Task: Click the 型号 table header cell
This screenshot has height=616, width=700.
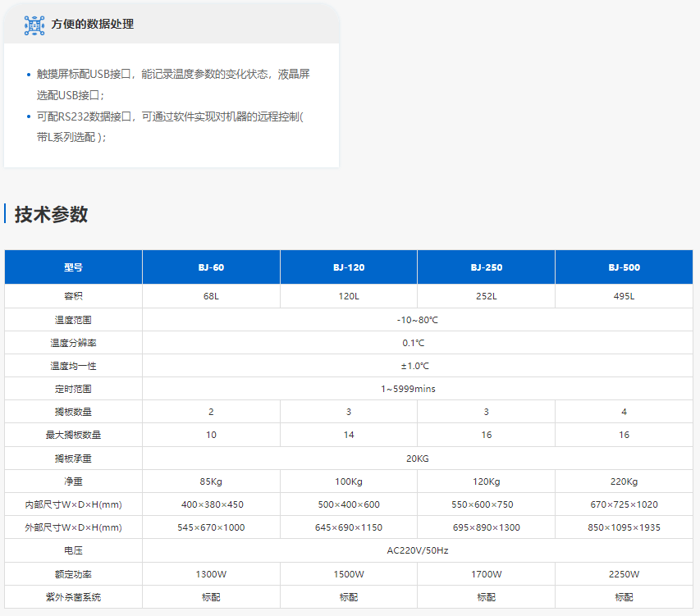Action: [x=73, y=267]
